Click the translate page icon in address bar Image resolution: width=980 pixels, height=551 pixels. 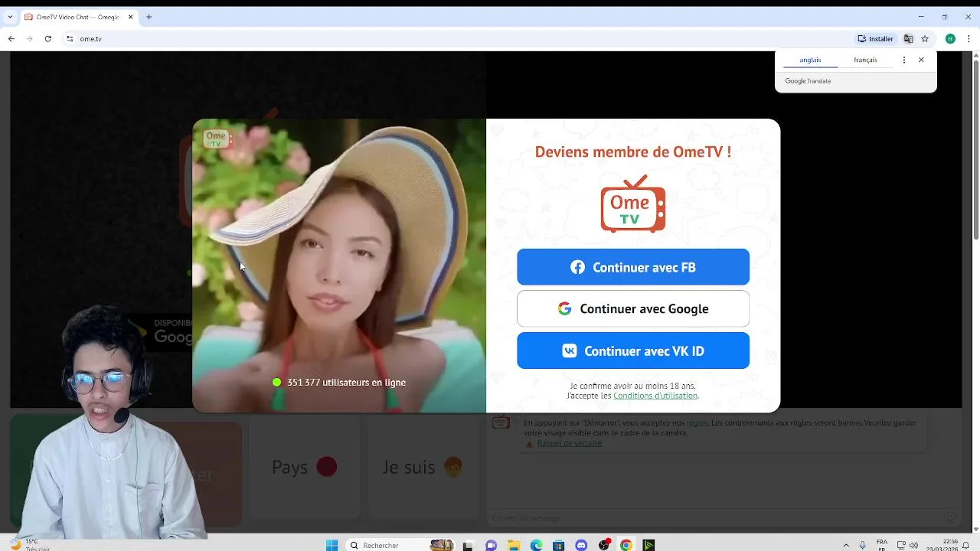[908, 38]
